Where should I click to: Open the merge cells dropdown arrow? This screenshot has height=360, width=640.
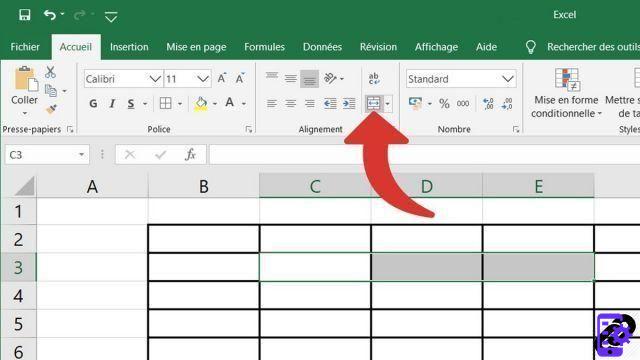coord(388,104)
